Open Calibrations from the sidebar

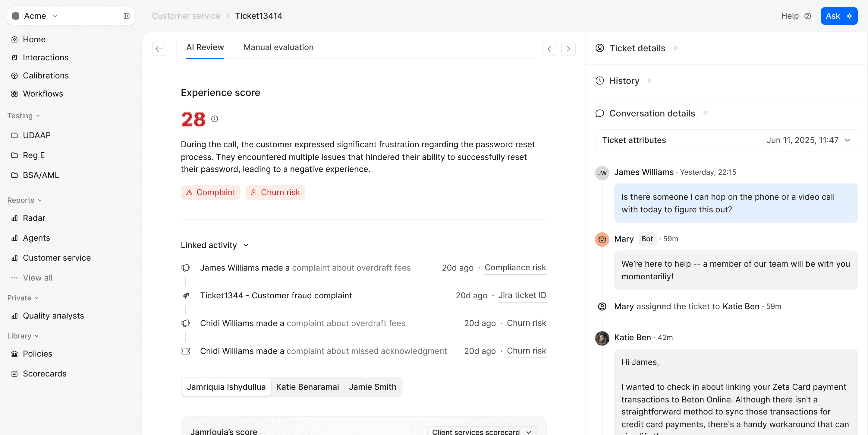[46, 75]
